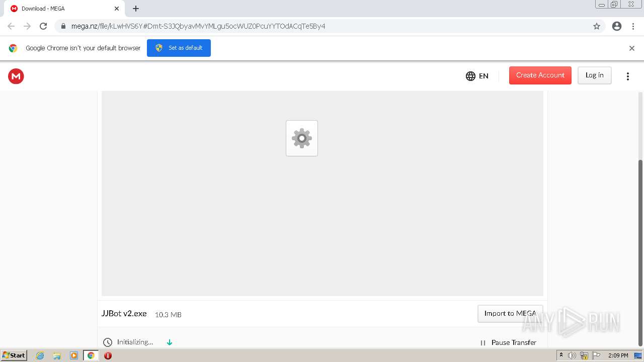The image size is (644, 362).
Task: Dismiss the default browser notification bar
Action: coord(632,48)
